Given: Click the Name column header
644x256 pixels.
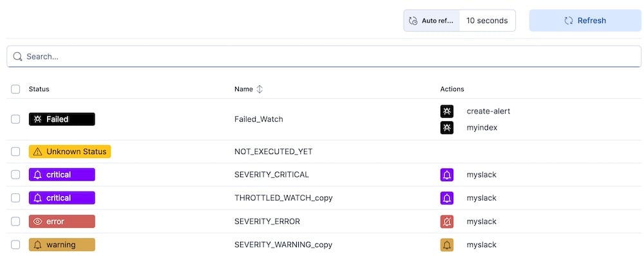Looking at the screenshot, I should [243, 90].
